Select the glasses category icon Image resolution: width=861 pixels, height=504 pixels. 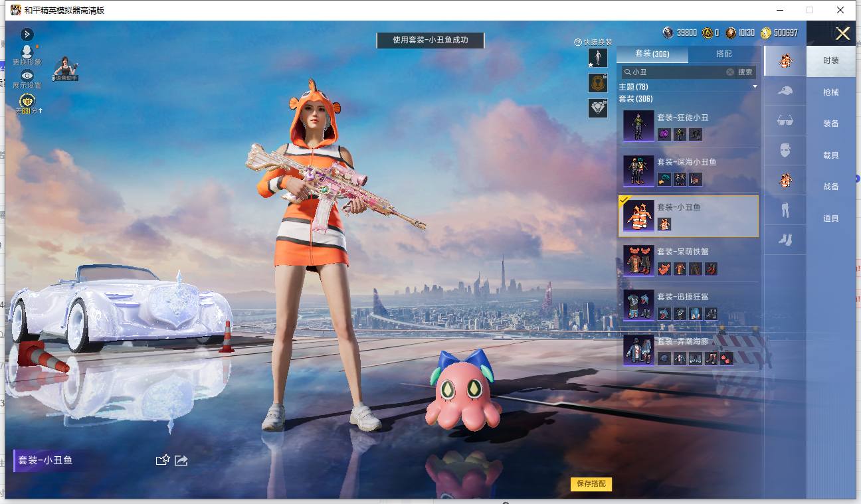tap(785, 120)
